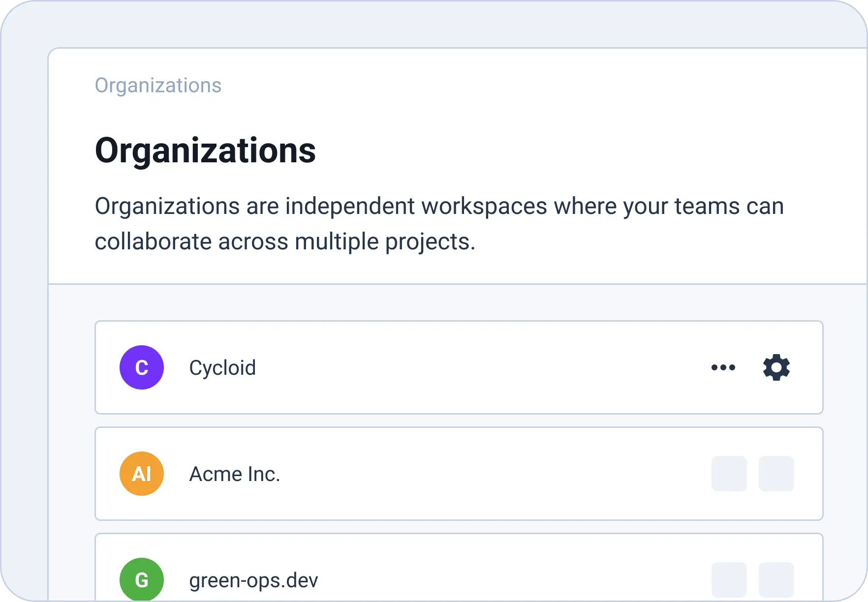868x602 pixels.
Task: Select the Cycloid organization name
Action: tap(222, 368)
